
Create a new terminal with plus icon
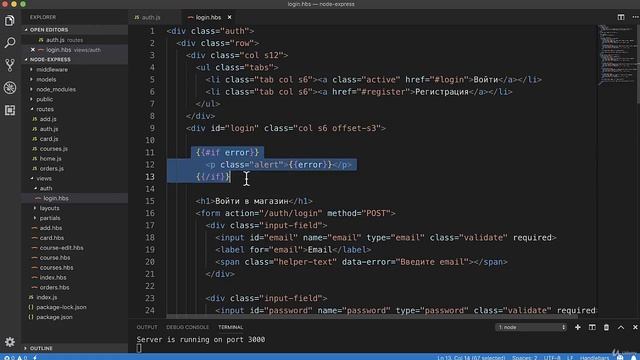(x=578, y=327)
